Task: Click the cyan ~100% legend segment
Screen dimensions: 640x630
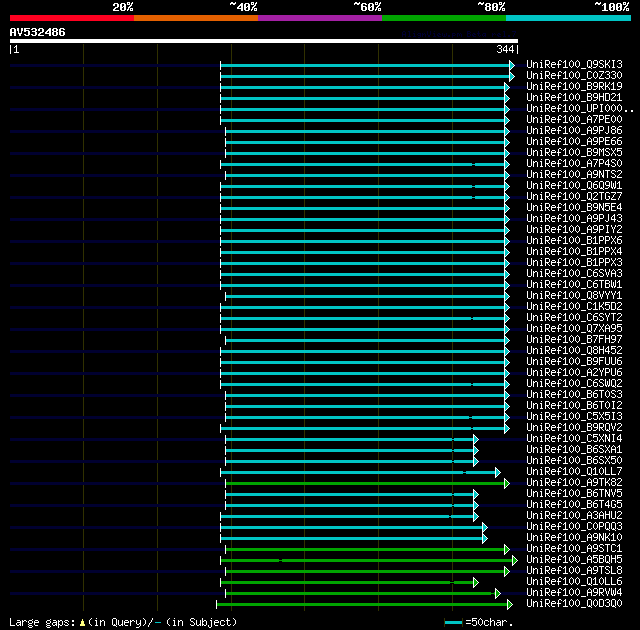Action: (x=568, y=18)
